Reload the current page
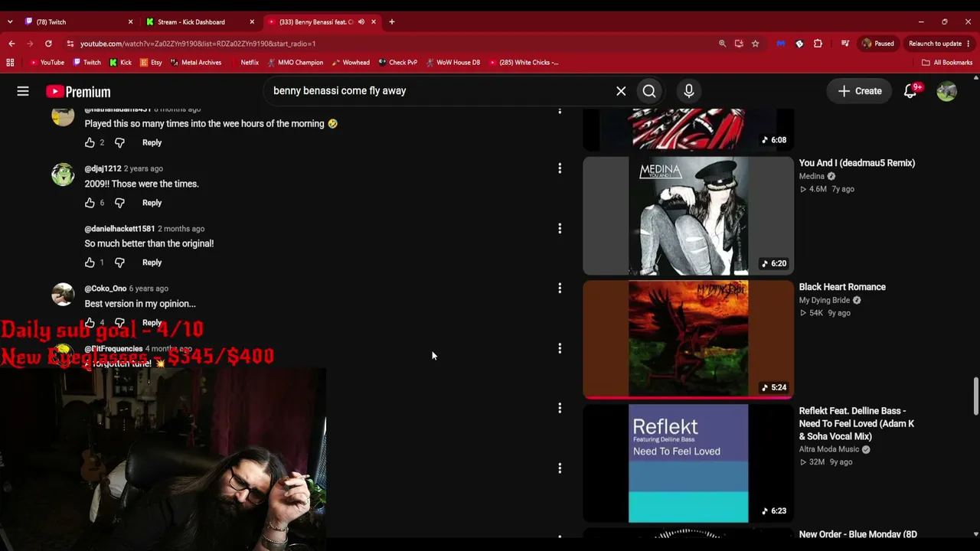980x551 pixels. click(48, 44)
